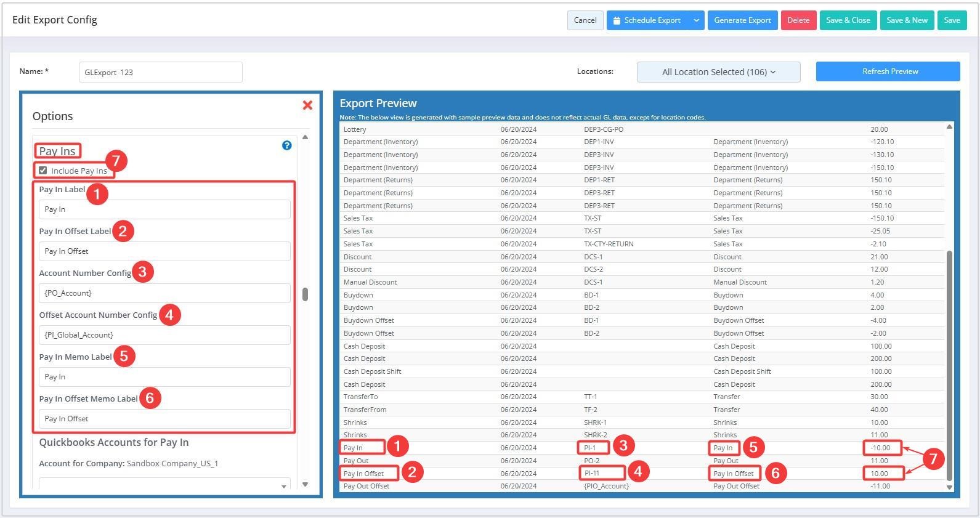This screenshot has width=980, height=518.
Task: Click the red Delete button
Action: click(798, 20)
